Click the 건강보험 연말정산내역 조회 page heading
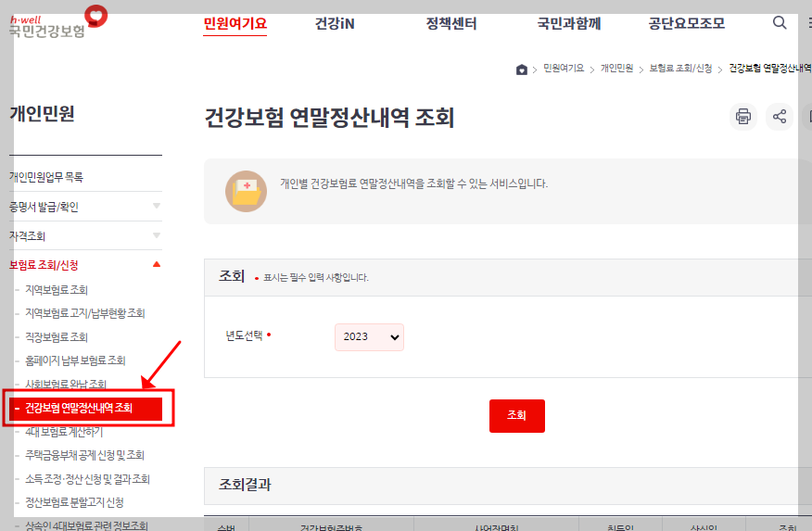The image size is (812, 531). pyautogui.click(x=329, y=118)
